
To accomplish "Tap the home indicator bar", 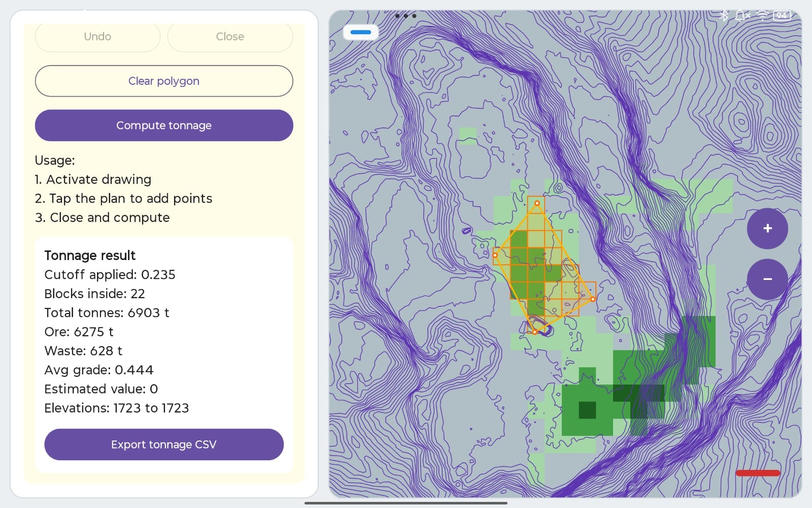I will [x=406, y=503].
